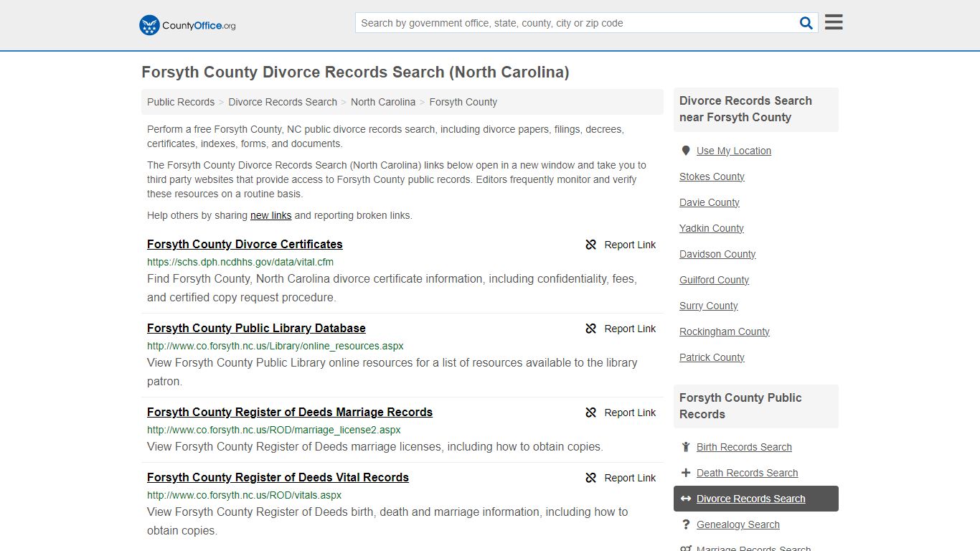Image resolution: width=980 pixels, height=551 pixels.
Task: Open Register of Deeds Vital Records
Action: 278,477
